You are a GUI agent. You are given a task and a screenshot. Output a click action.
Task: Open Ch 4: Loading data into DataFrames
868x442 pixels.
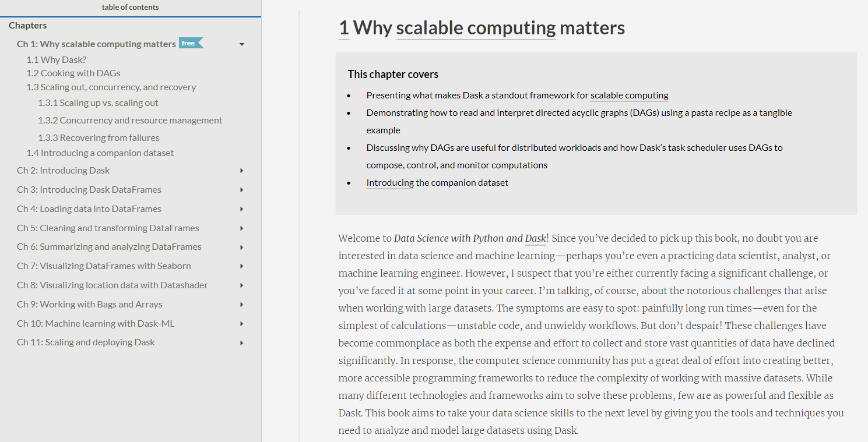click(89, 209)
